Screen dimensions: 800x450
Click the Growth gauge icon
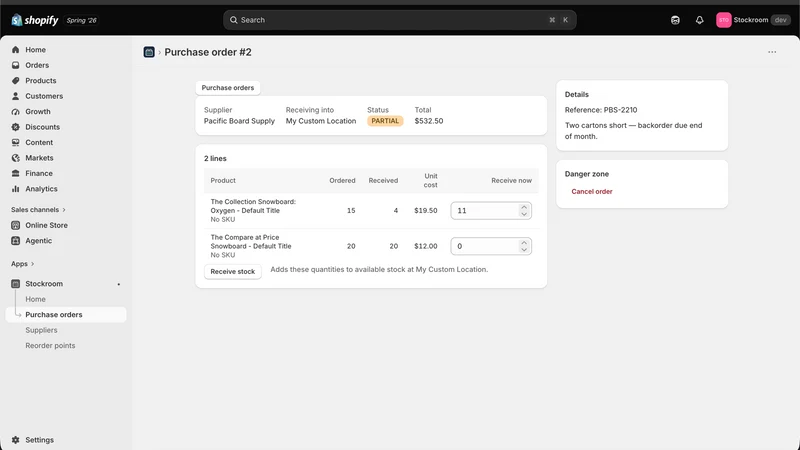(15, 111)
